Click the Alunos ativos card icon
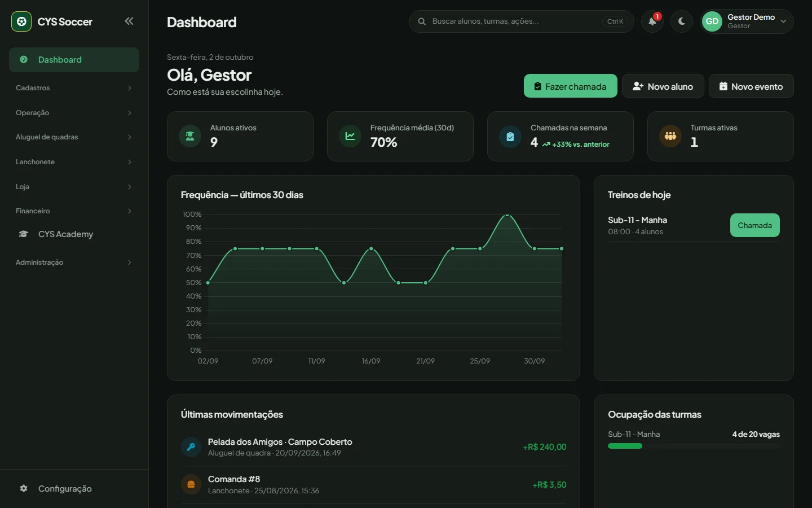The image size is (812, 508). point(190,136)
